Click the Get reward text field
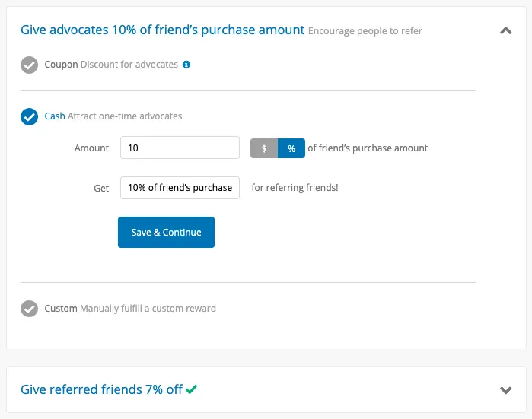This screenshot has width=532, height=419. [x=180, y=188]
